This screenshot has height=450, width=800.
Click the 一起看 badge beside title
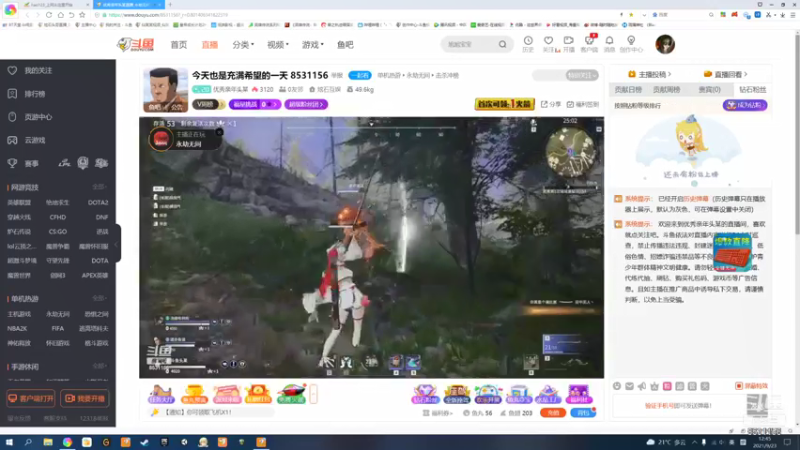[x=360, y=76]
